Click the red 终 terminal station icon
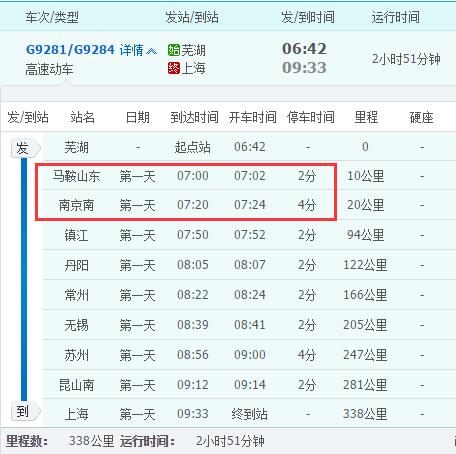This screenshot has height=454, width=456. tap(174, 68)
